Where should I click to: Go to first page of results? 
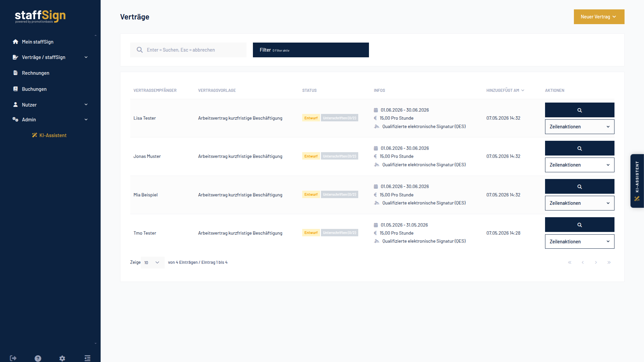pos(570,262)
